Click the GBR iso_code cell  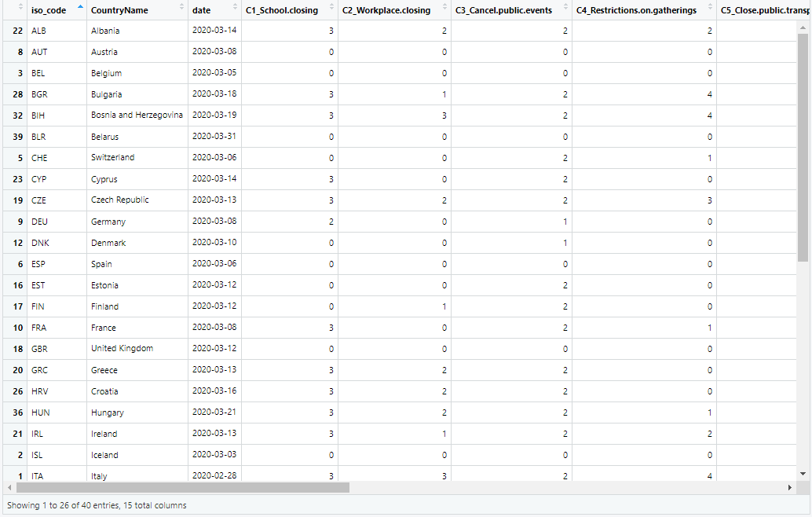39,349
